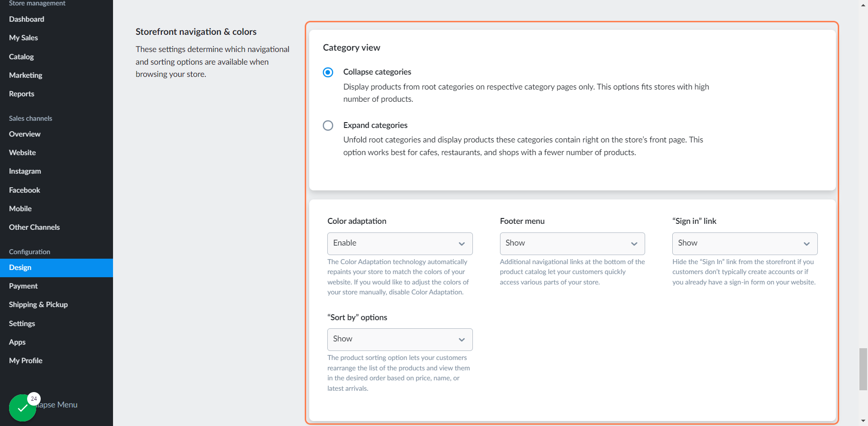Open Reports section
The width and height of the screenshot is (868, 426).
pos(22,94)
